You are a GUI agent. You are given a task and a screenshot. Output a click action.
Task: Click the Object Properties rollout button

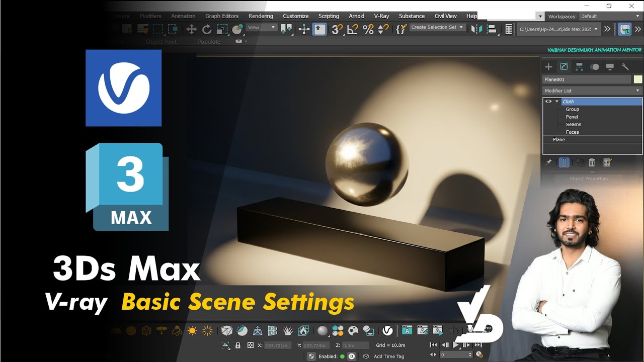tap(589, 178)
